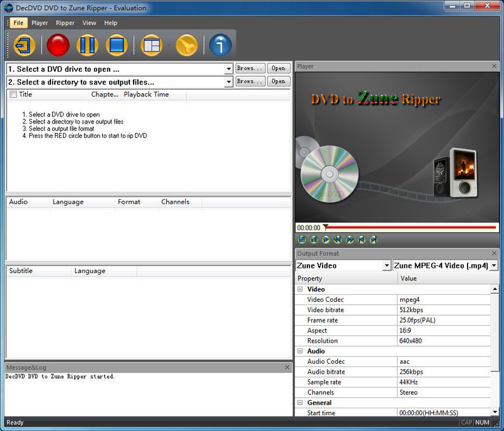Click the Property column header
Viewport: 504px width, 431px height.
(346, 279)
